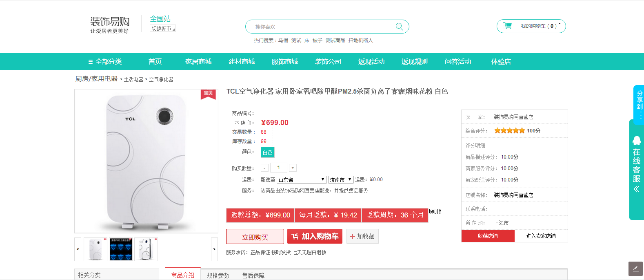
Task: Open the shopping cart icon
Action: point(508,26)
